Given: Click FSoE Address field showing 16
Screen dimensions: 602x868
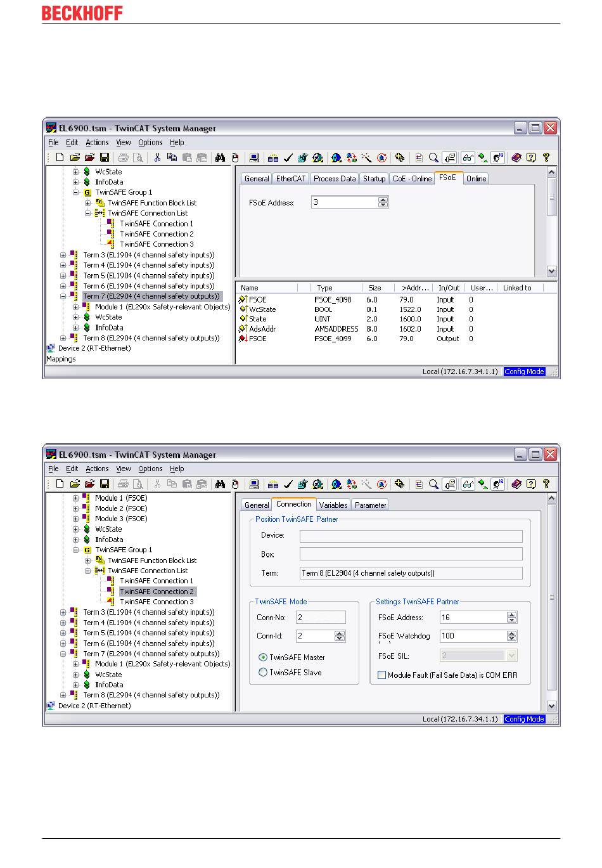Looking at the screenshot, I should pos(473,618).
